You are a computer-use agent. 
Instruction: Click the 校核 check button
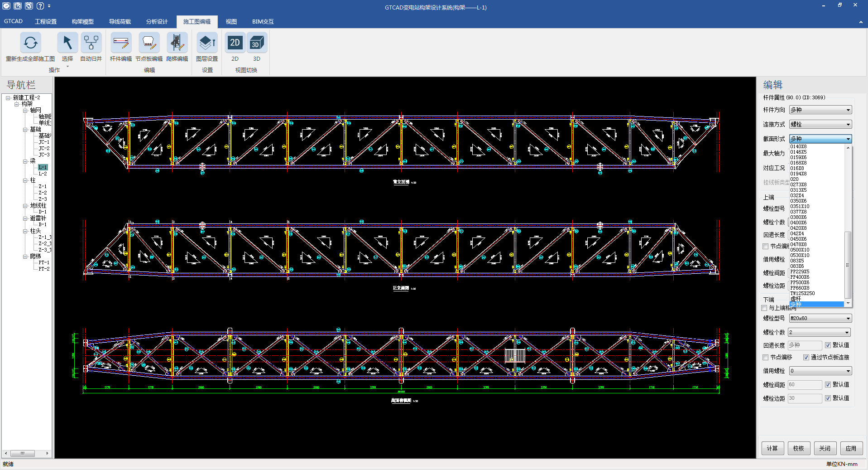coord(798,448)
